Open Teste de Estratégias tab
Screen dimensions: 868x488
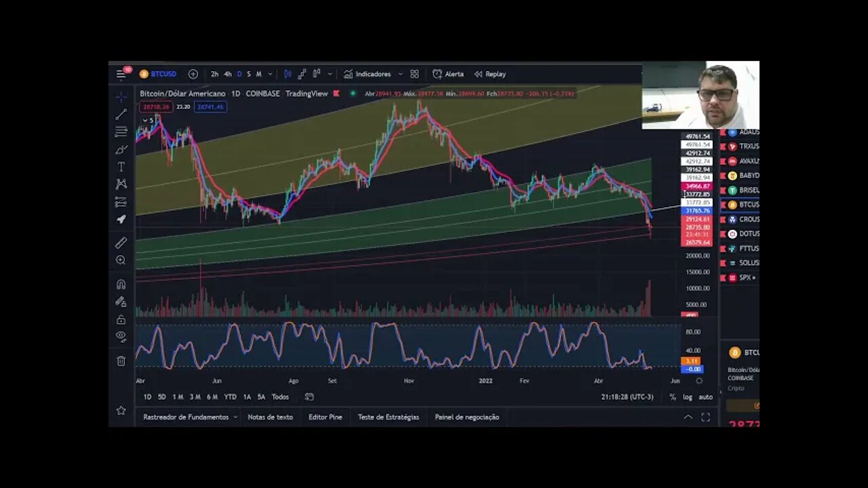(x=389, y=417)
